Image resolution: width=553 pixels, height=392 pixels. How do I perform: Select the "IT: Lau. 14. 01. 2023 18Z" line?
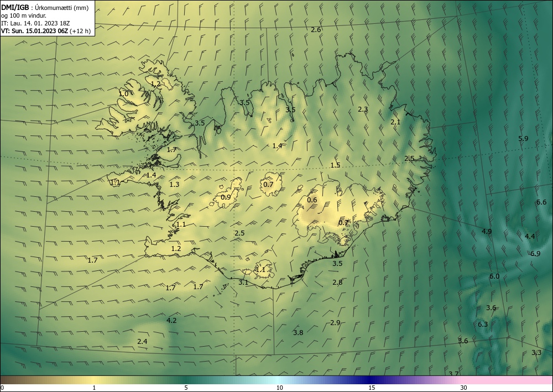point(35,23)
